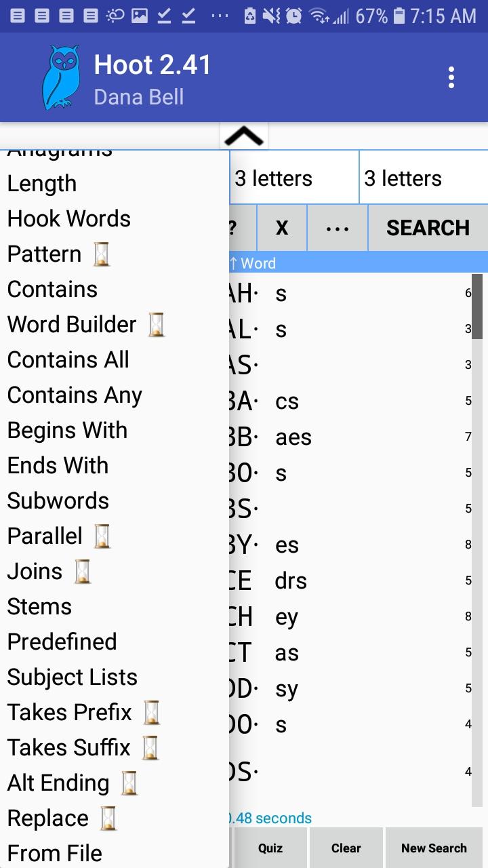Select Subject Lists in the menu
Image resolution: width=488 pixels, height=868 pixels.
tap(73, 677)
